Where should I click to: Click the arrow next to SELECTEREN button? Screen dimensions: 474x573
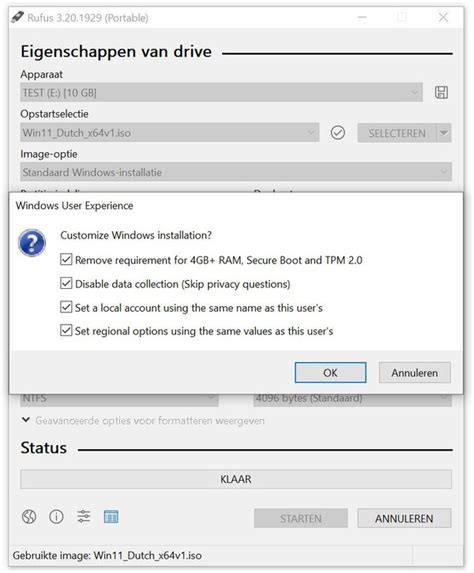tap(444, 133)
